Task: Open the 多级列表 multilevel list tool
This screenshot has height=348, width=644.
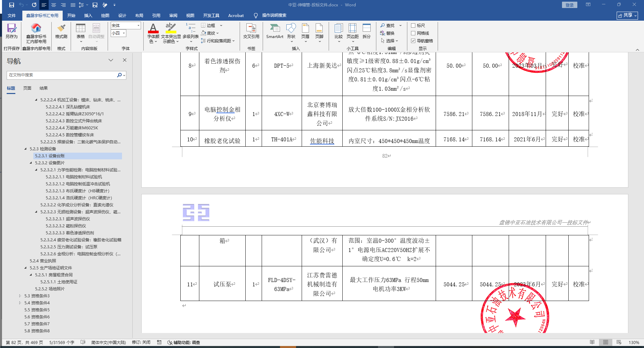Action: click(x=191, y=33)
